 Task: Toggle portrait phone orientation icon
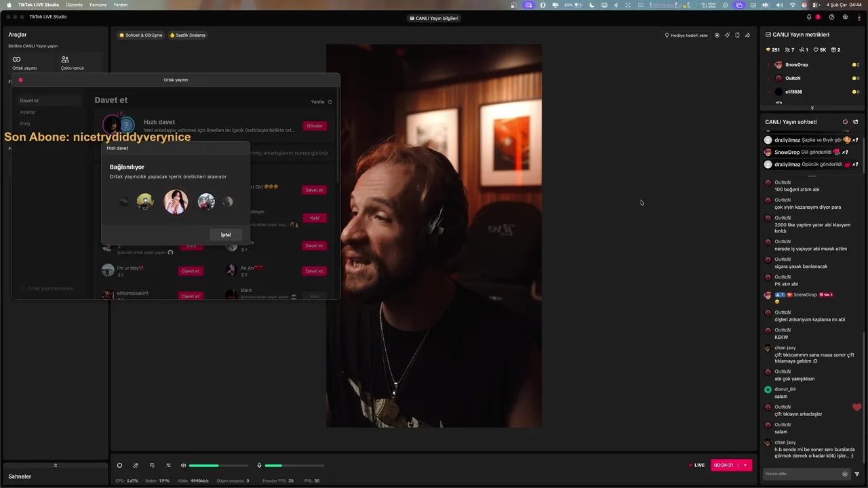[x=737, y=35]
